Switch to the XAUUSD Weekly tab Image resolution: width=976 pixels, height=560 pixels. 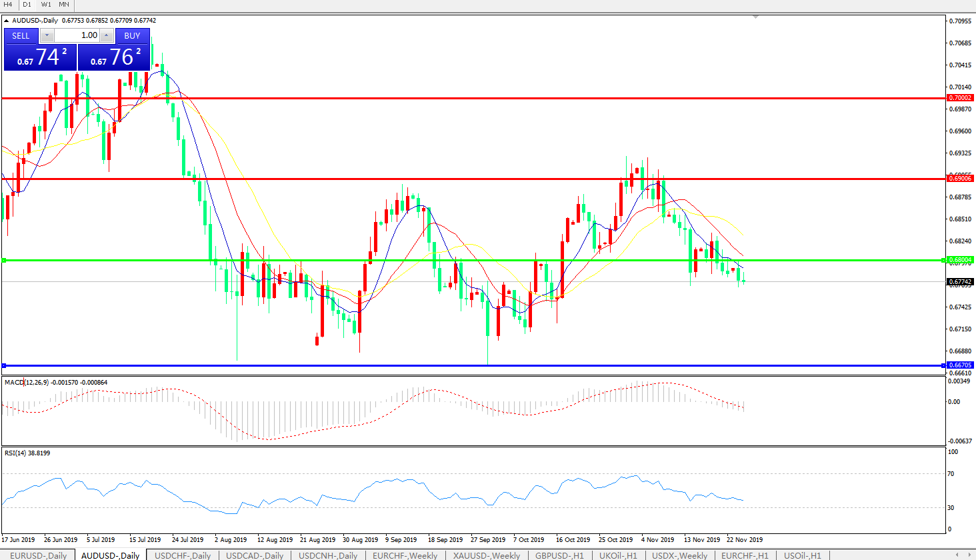click(x=487, y=555)
